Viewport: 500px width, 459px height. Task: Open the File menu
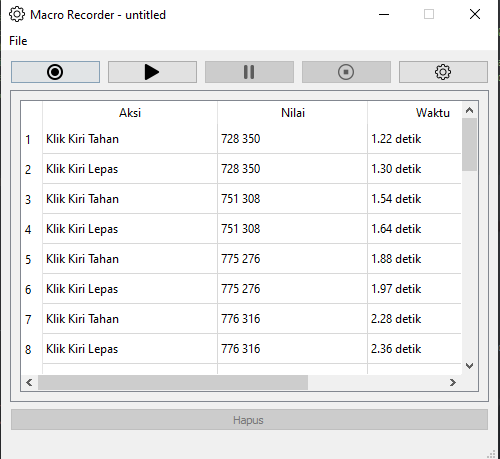18,41
